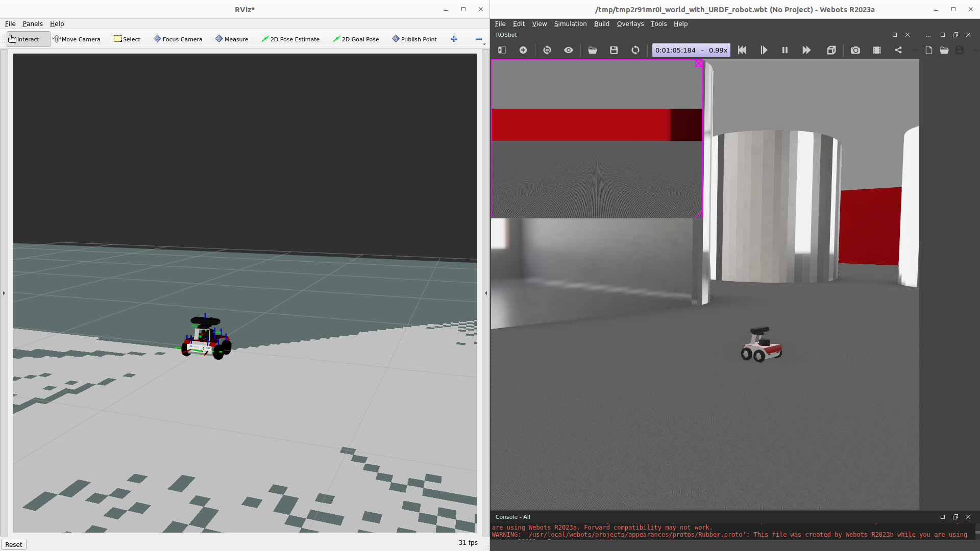Click the simulation time and speed display
The width and height of the screenshot is (980, 551).
point(691,50)
